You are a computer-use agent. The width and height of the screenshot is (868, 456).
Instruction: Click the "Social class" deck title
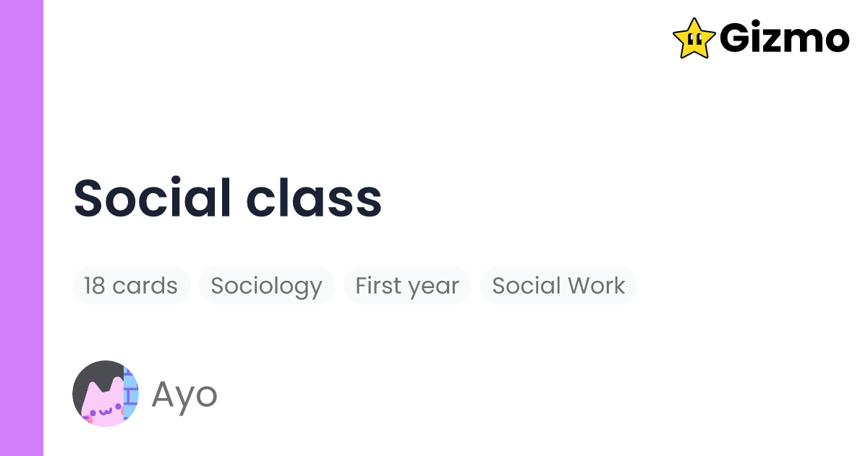pyautogui.click(x=228, y=198)
